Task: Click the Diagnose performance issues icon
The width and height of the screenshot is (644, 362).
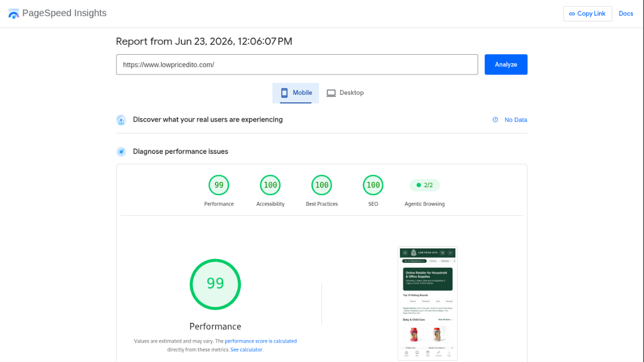Action: click(x=121, y=152)
